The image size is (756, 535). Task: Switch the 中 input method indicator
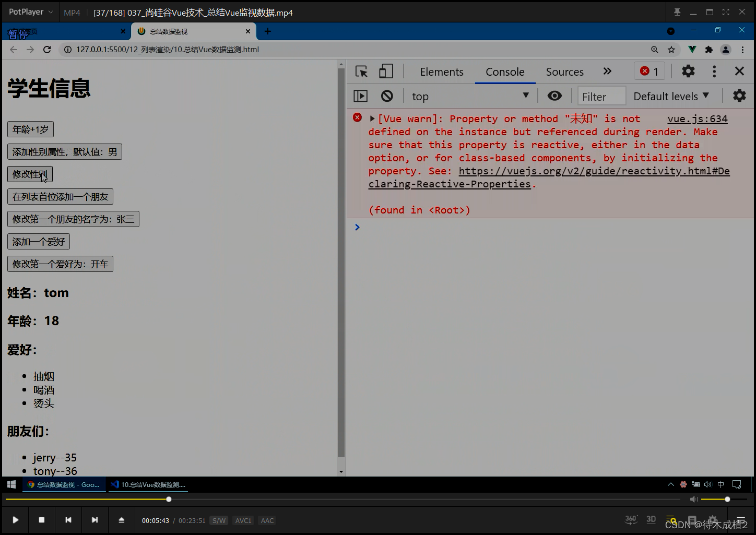point(721,484)
